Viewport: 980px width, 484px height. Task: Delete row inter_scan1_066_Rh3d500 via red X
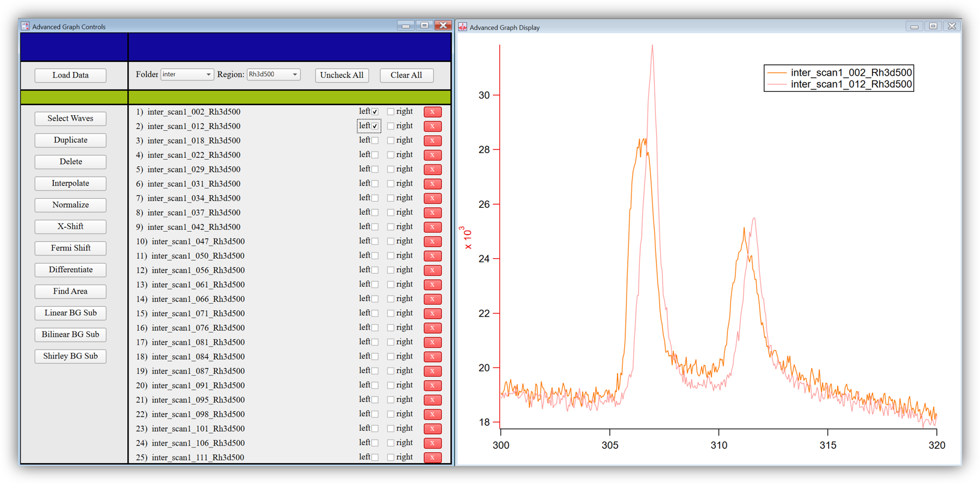click(x=432, y=299)
